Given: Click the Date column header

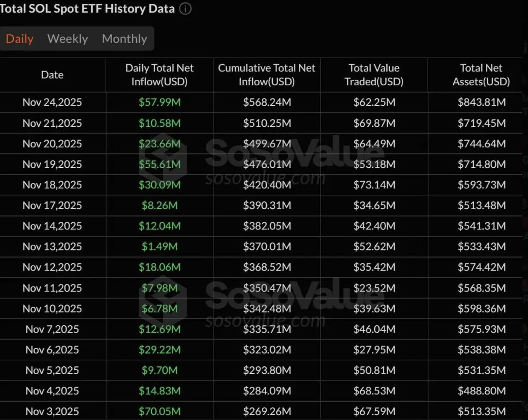Looking at the screenshot, I should [x=52, y=75].
